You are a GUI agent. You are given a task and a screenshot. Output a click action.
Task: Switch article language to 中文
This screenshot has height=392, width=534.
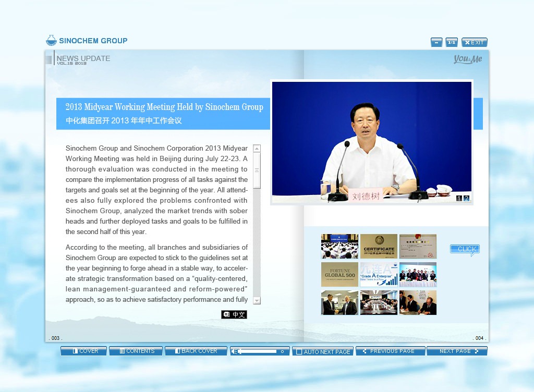pyautogui.click(x=234, y=314)
